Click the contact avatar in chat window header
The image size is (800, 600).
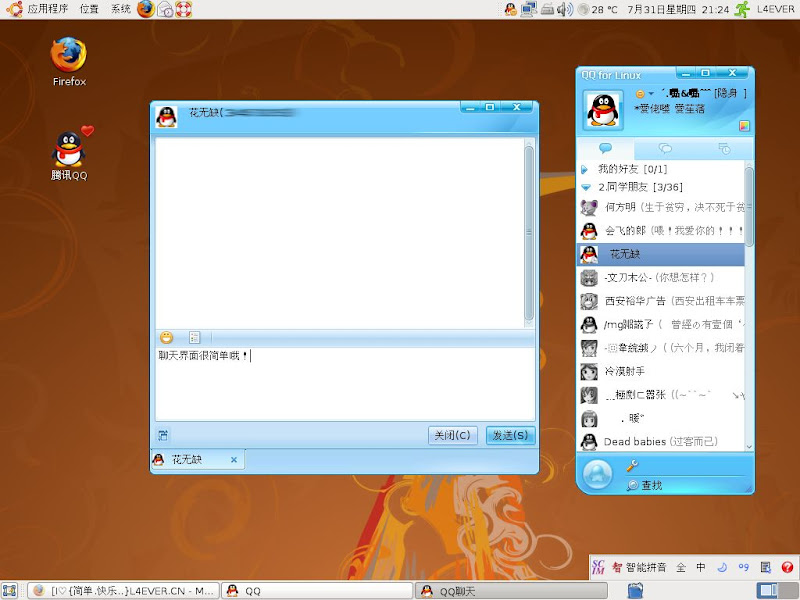[x=166, y=117]
